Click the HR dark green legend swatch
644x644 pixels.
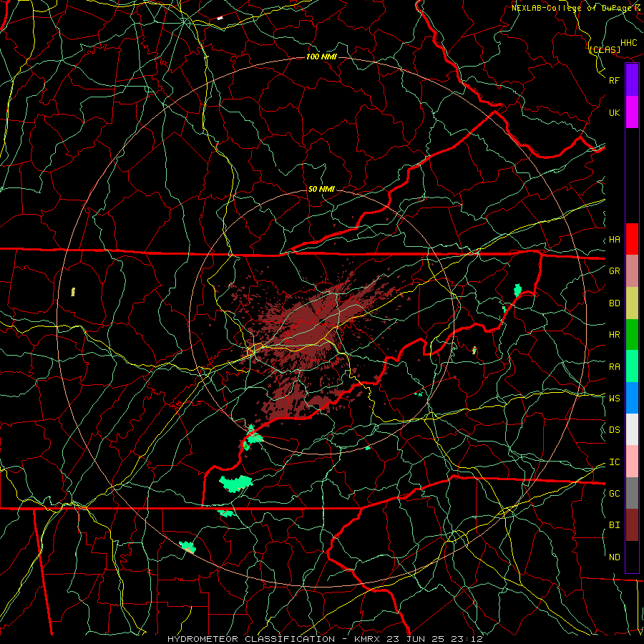pyautogui.click(x=632, y=334)
